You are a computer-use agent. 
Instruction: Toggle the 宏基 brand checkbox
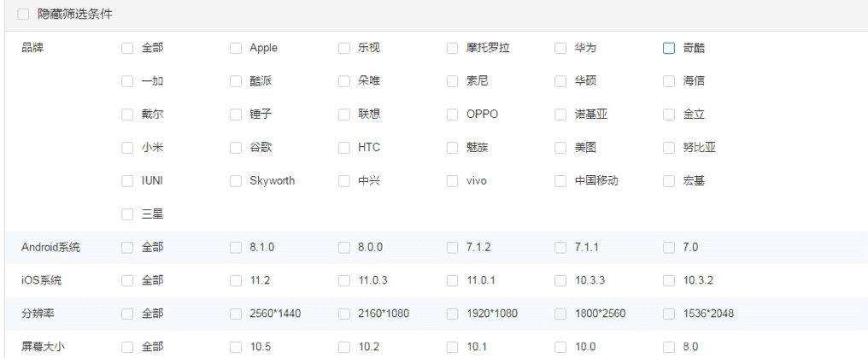coord(669,181)
